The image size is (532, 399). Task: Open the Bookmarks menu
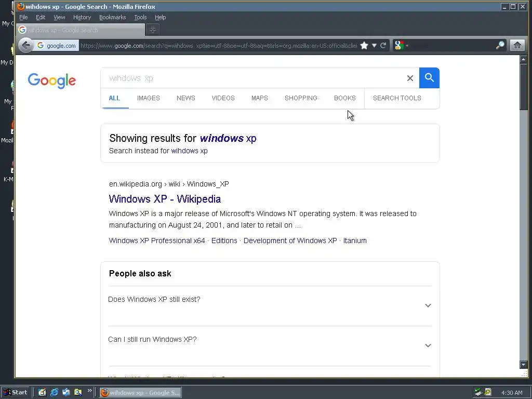tap(112, 17)
